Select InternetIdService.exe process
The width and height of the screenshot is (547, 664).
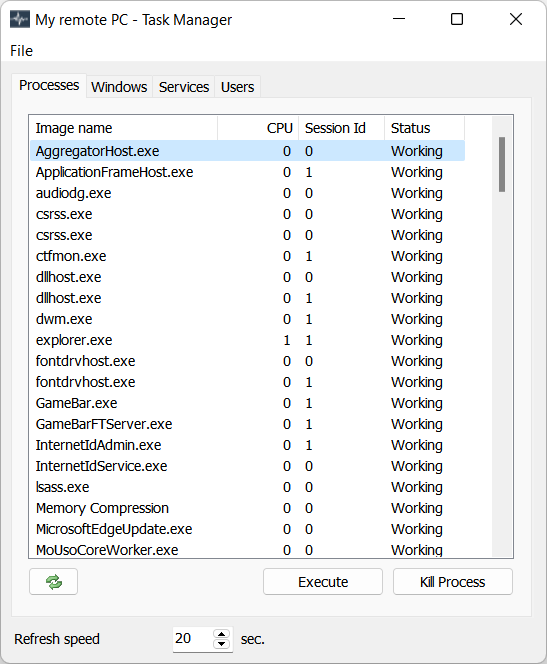coord(247,466)
